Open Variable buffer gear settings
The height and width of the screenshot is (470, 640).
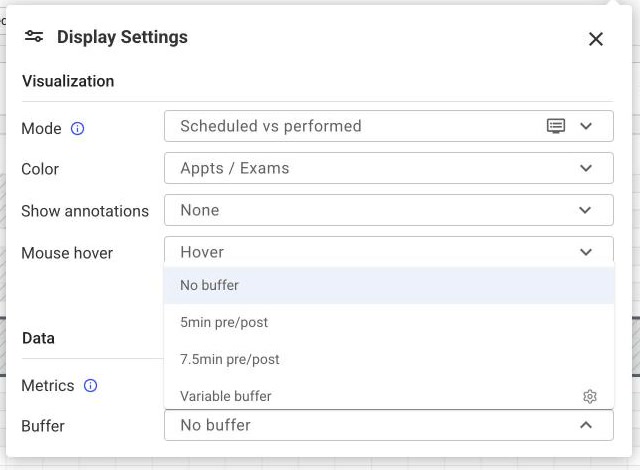point(589,396)
